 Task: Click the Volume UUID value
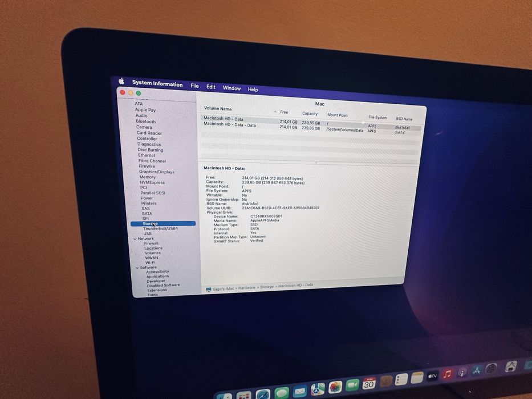click(281, 208)
